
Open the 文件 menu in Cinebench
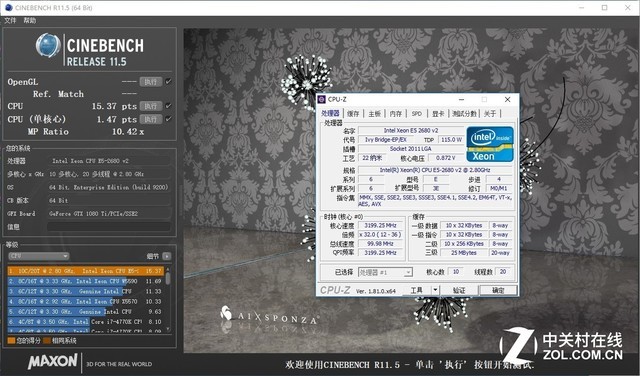pos(10,20)
